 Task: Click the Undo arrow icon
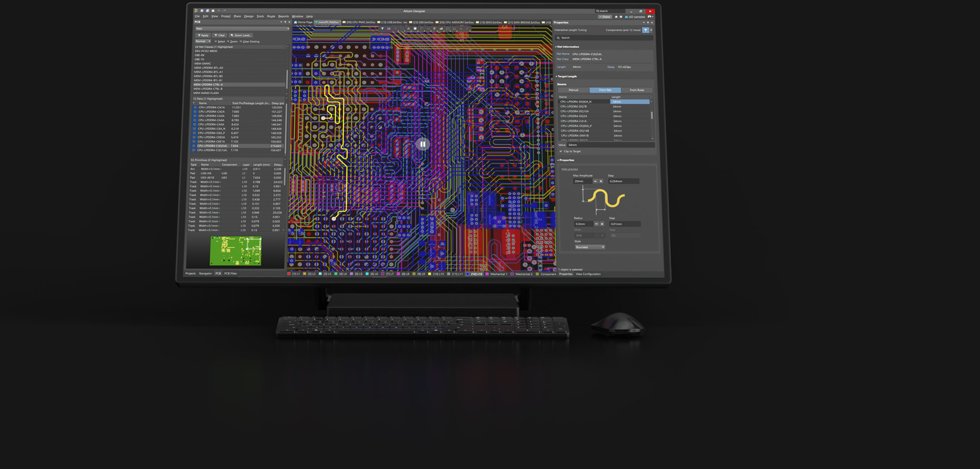[219, 11]
